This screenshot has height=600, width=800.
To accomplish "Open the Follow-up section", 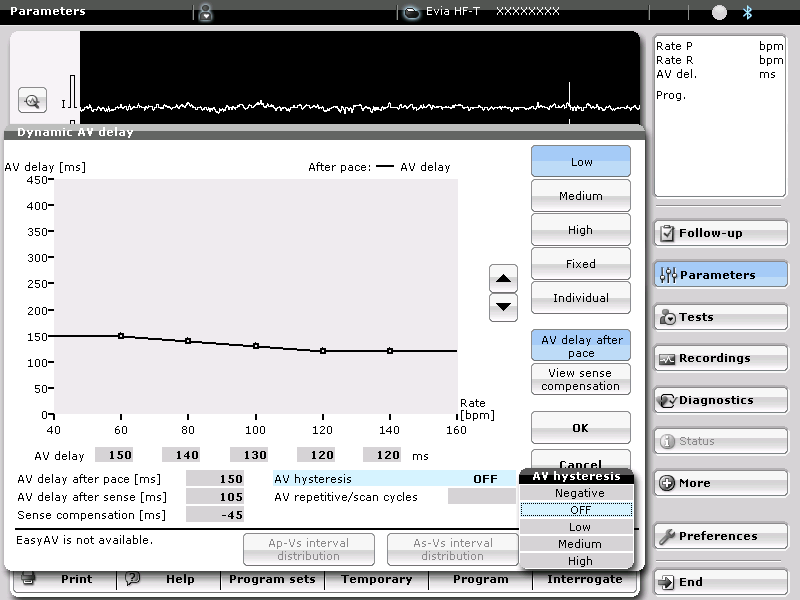I will click(x=720, y=233).
